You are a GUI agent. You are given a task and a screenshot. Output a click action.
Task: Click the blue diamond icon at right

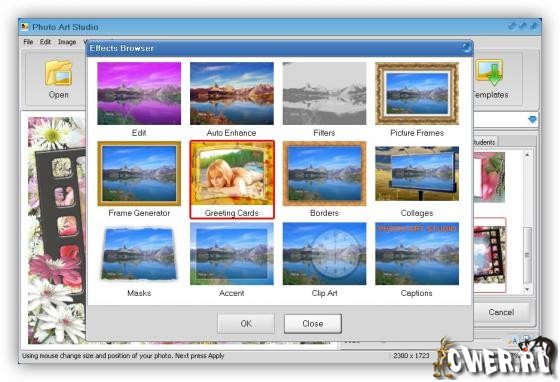(532, 120)
